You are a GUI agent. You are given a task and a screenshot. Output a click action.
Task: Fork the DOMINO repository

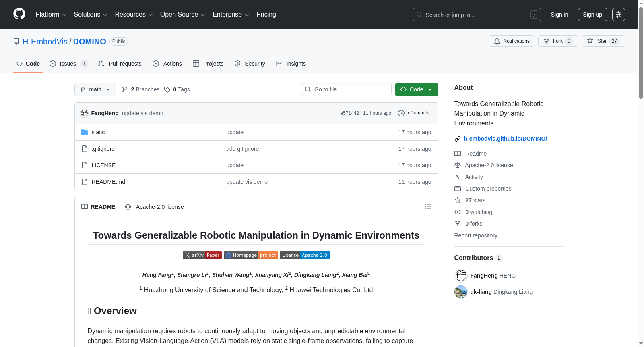point(558,41)
